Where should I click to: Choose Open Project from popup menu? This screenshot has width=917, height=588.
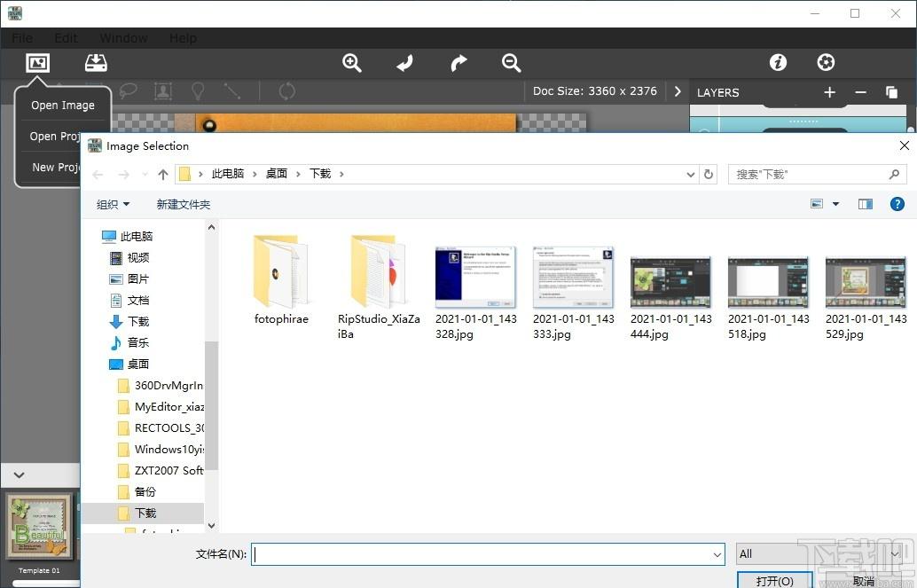[54, 137]
